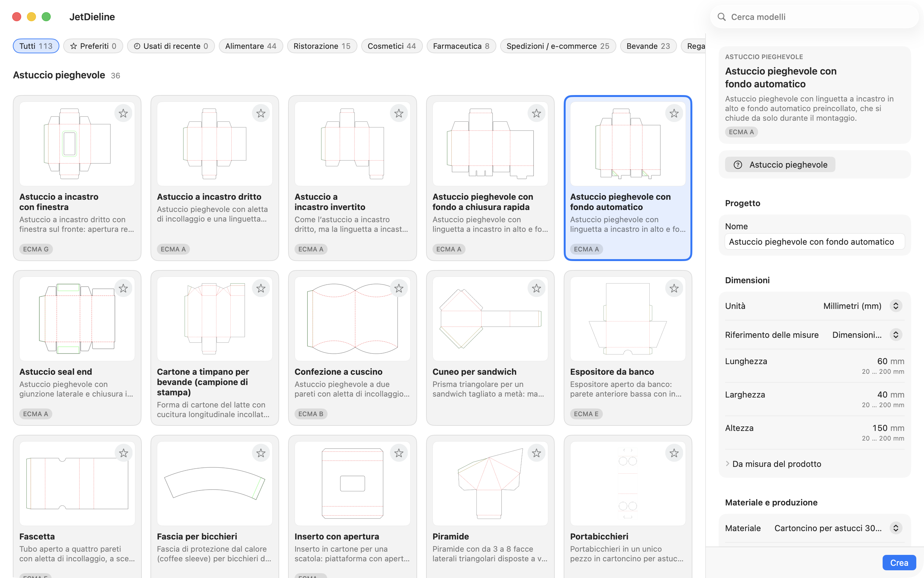Toggle favorite on selected fondo automatico card
This screenshot has height=578, width=924.
pos(674,113)
